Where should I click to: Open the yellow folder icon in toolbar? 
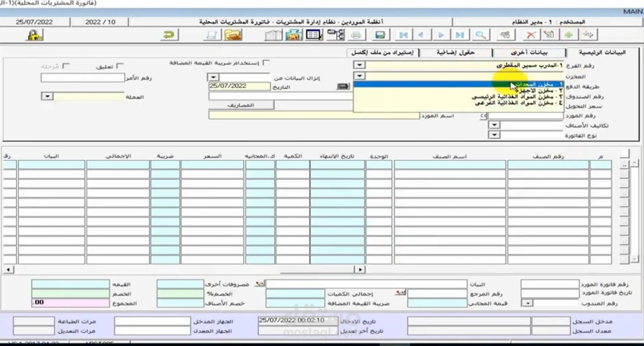point(233,35)
